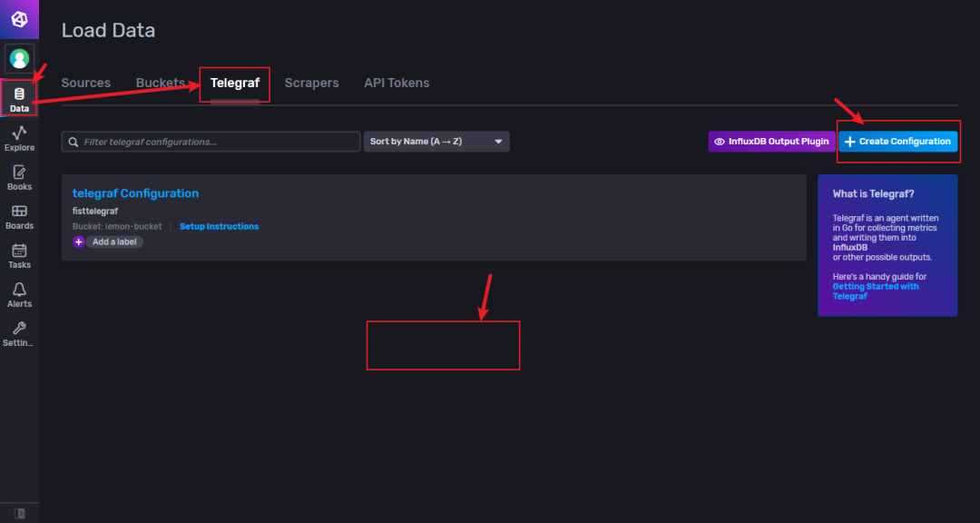Open the telegraf Configuration entry
The height and width of the screenshot is (523, 980).
[135, 192]
